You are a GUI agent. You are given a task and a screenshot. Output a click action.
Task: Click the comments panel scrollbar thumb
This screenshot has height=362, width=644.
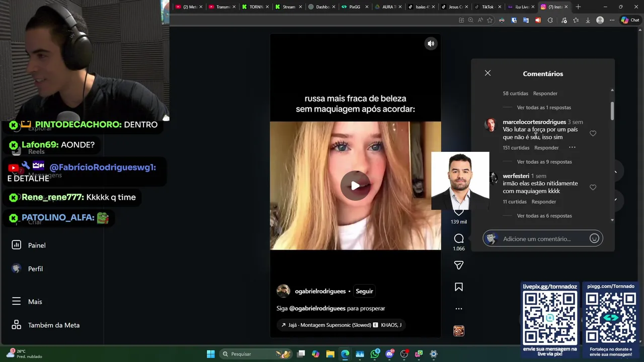point(612,111)
